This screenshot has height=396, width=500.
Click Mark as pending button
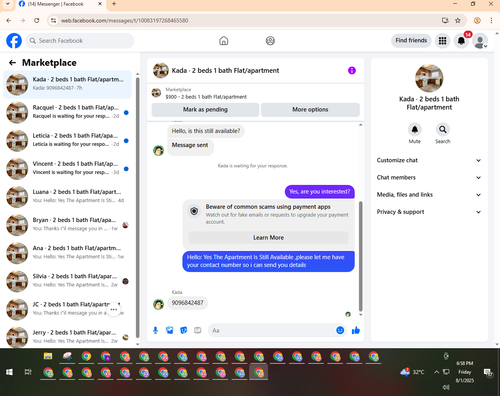coord(205,110)
